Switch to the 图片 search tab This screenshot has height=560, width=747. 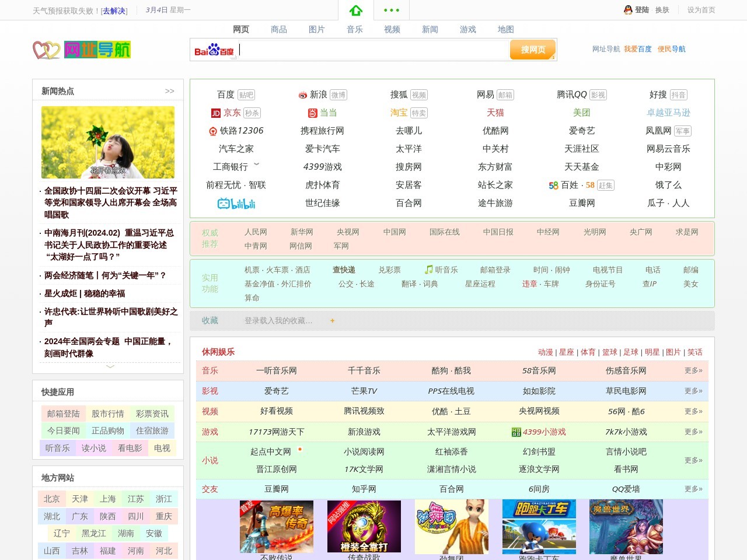pyautogui.click(x=316, y=29)
